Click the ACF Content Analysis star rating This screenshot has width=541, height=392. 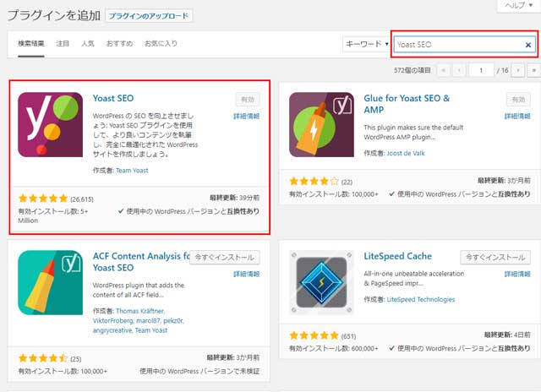43,358
